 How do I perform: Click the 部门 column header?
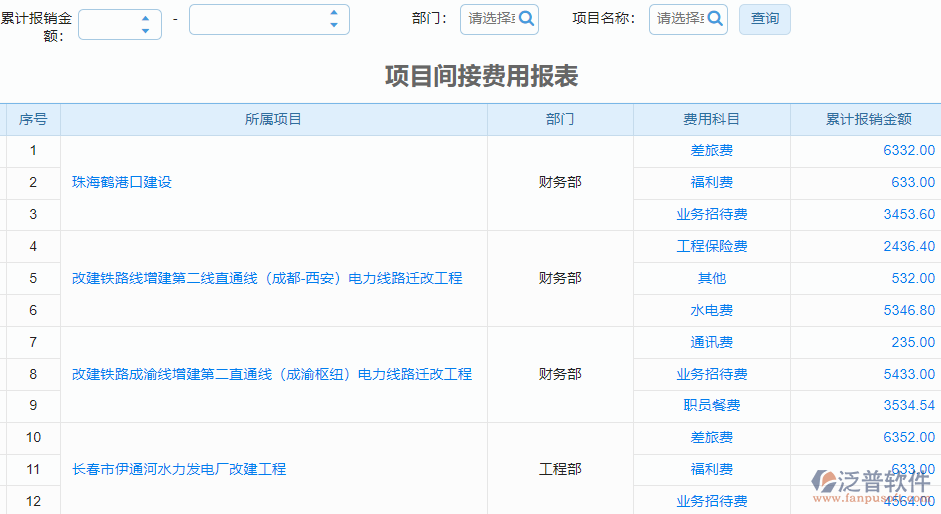coord(560,119)
